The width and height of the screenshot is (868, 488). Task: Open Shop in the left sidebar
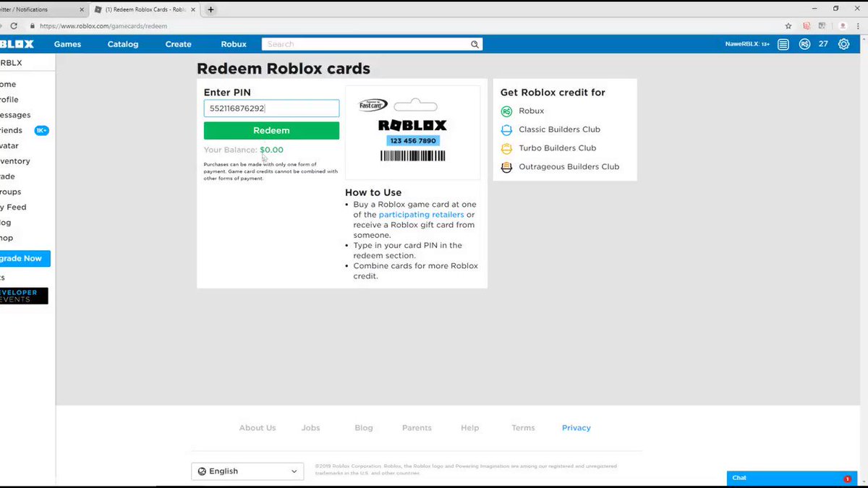click(x=7, y=238)
